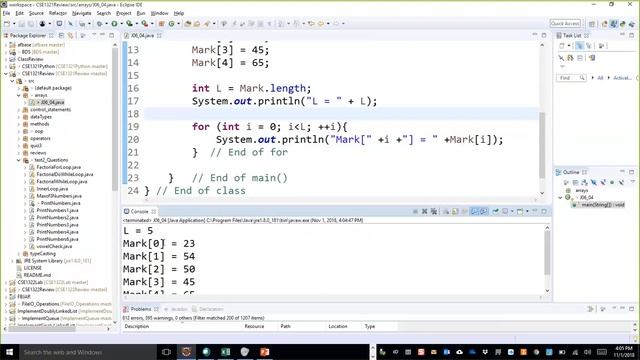Viewport: 640px width, 360px height.
Task: Toggle Categorized view in Task List toolbar
Action: coord(579,46)
